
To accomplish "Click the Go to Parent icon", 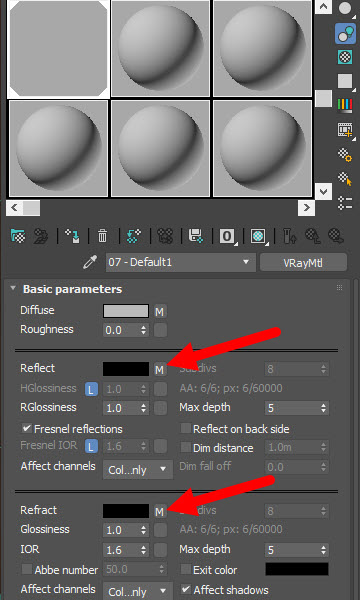I will click(313, 236).
